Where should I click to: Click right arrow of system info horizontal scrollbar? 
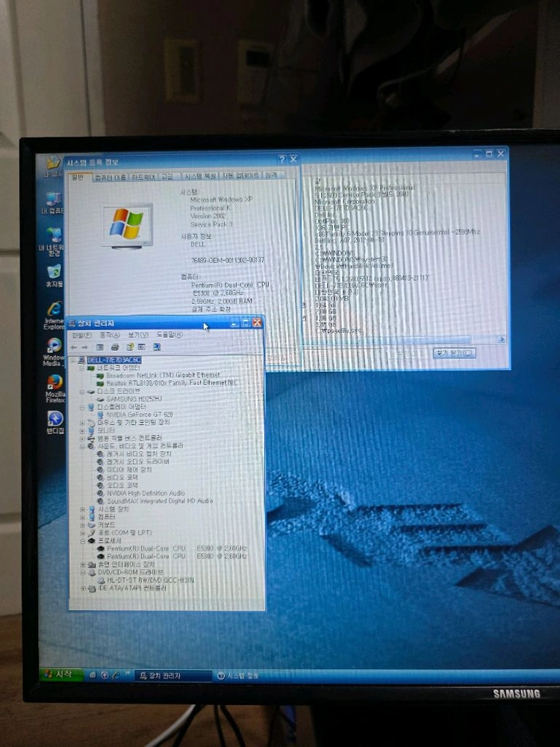502,339
